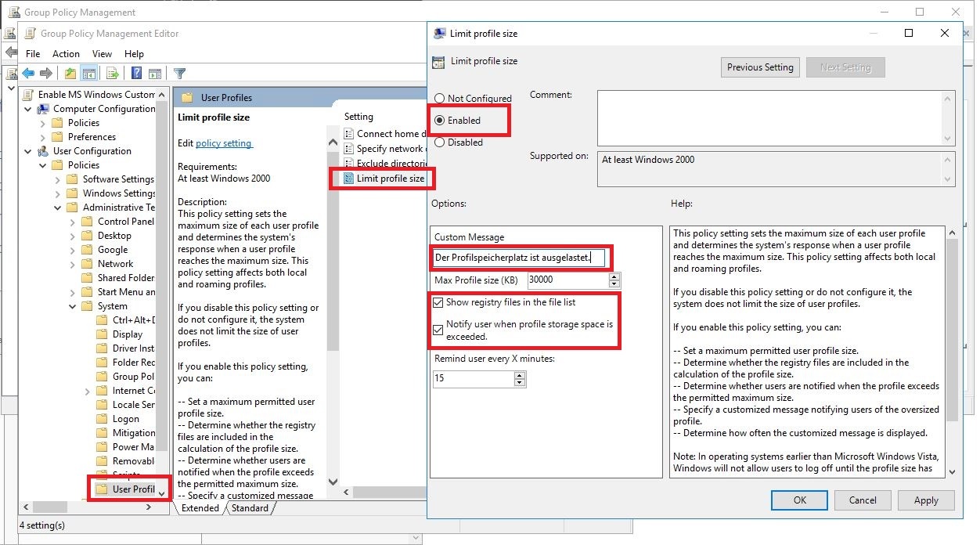Click the Max Profile size value field
Viewport: 980px width, 545px height.
click(567, 280)
